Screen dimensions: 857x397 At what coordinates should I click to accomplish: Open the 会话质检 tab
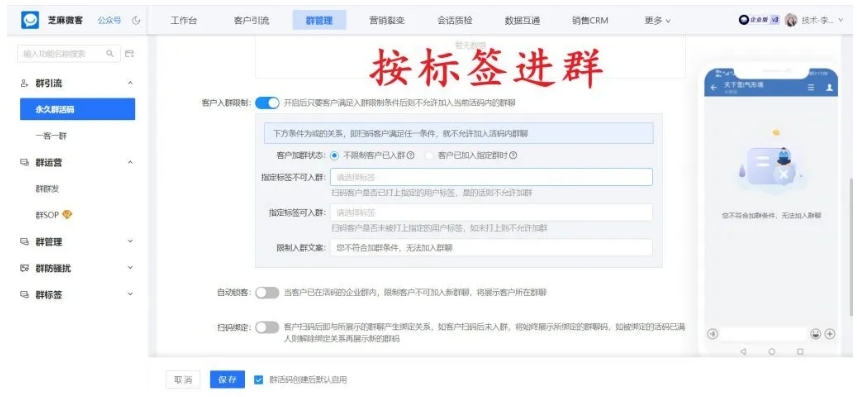[x=455, y=20]
